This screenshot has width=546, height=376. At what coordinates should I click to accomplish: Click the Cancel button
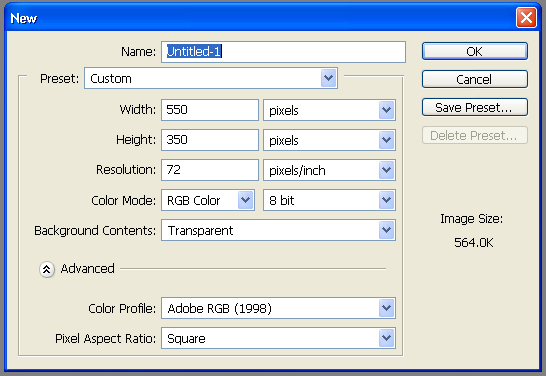pyautogui.click(x=475, y=79)
